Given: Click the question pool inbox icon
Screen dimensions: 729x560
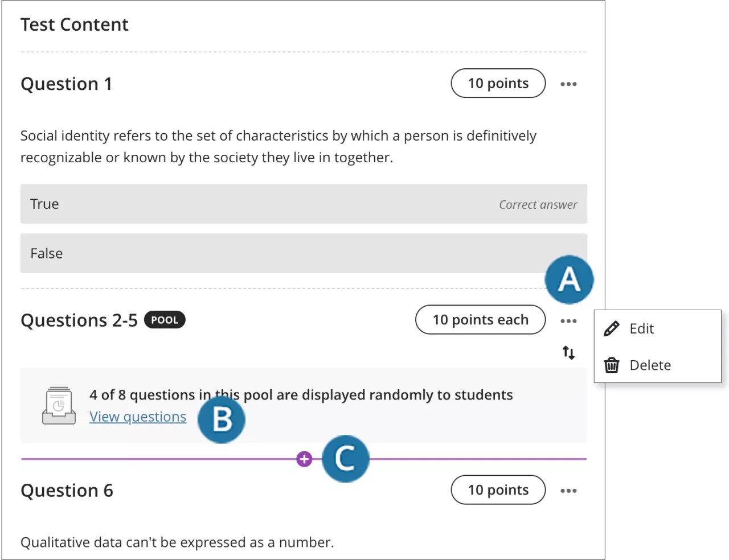Looking at the screenshot, I should (59, 405).
